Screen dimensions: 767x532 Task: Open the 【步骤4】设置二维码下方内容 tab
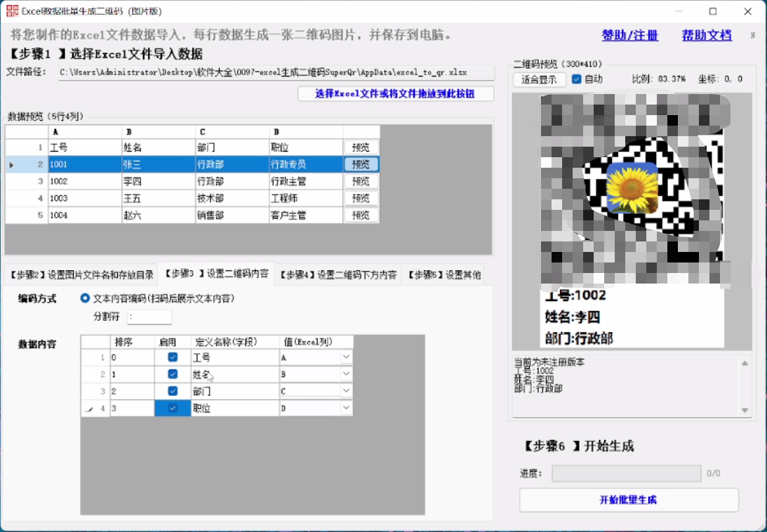pyautogui.click(x=338, y=275)
